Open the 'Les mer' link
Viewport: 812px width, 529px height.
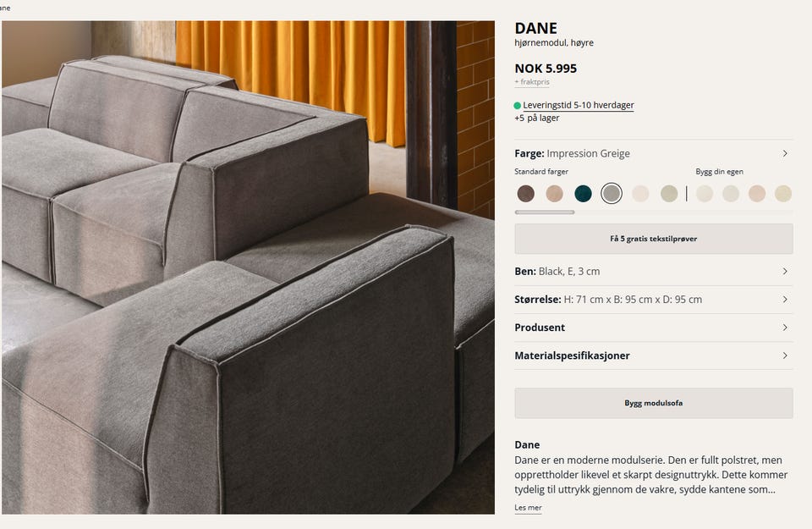(528, 508)
